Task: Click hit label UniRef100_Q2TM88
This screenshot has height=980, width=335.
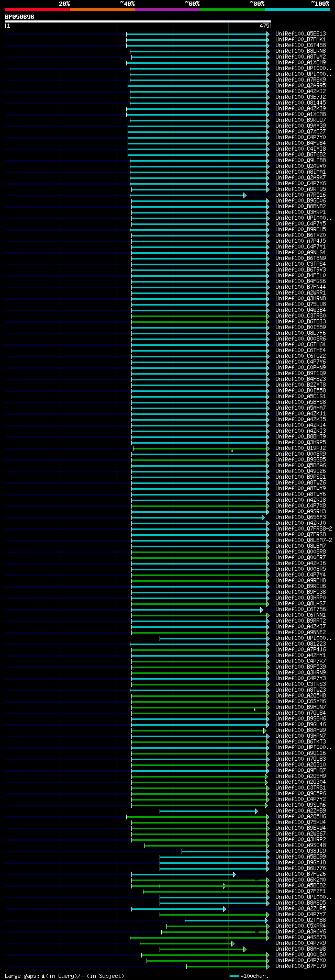Action: coord(300,920)
